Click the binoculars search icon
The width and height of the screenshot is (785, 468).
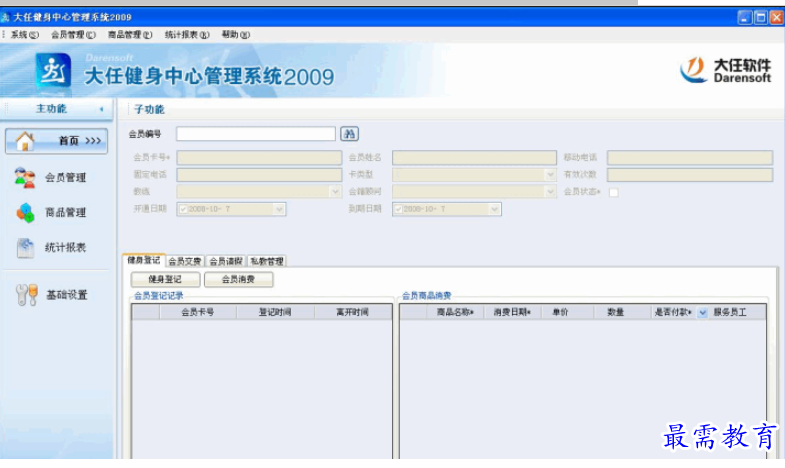[349, 134]
